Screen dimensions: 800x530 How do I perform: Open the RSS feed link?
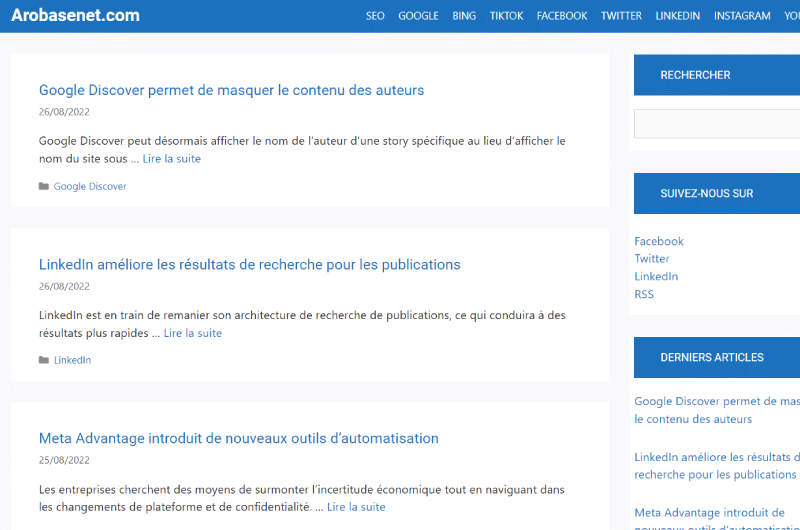coord(644,294)
